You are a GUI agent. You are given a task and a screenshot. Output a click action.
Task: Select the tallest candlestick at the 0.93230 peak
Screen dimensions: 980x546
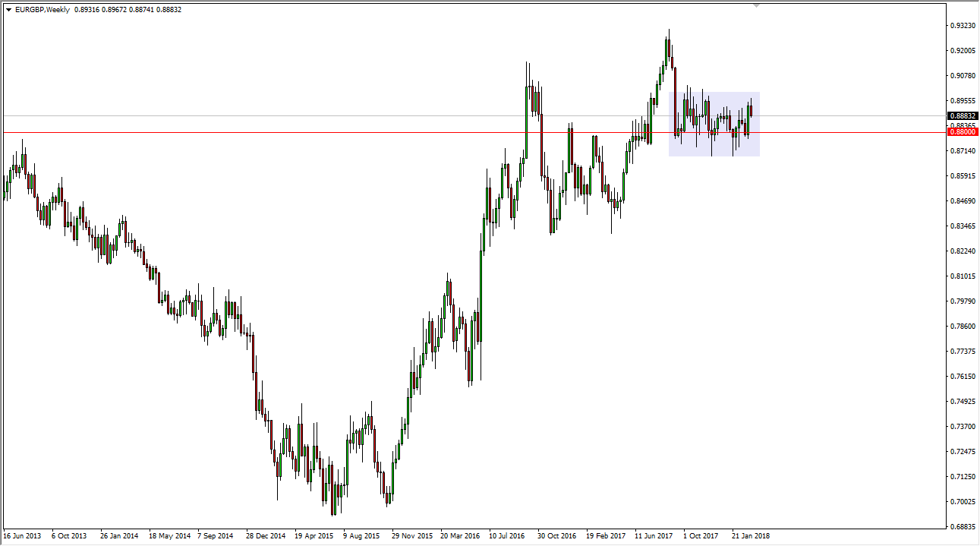pos(669,46)
